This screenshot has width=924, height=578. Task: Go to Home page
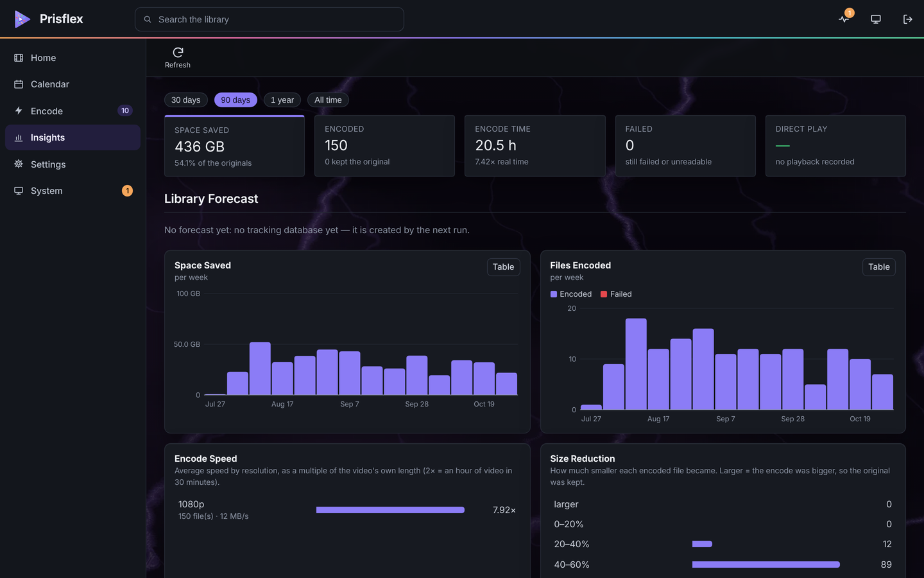[x=73, y=58]
